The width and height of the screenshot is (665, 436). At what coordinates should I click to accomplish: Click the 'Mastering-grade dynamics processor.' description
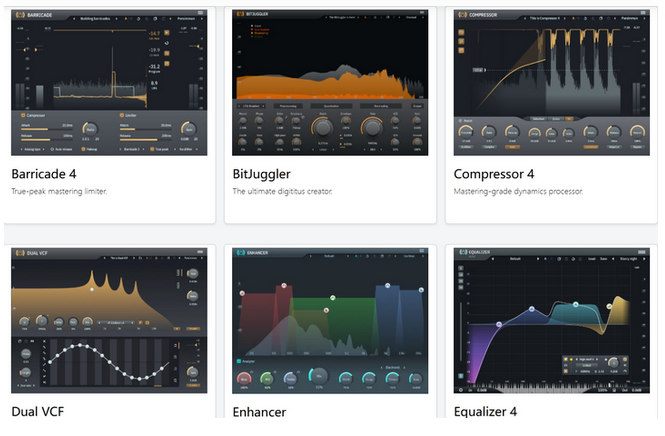pyautogui.click(x=518, y=191)
